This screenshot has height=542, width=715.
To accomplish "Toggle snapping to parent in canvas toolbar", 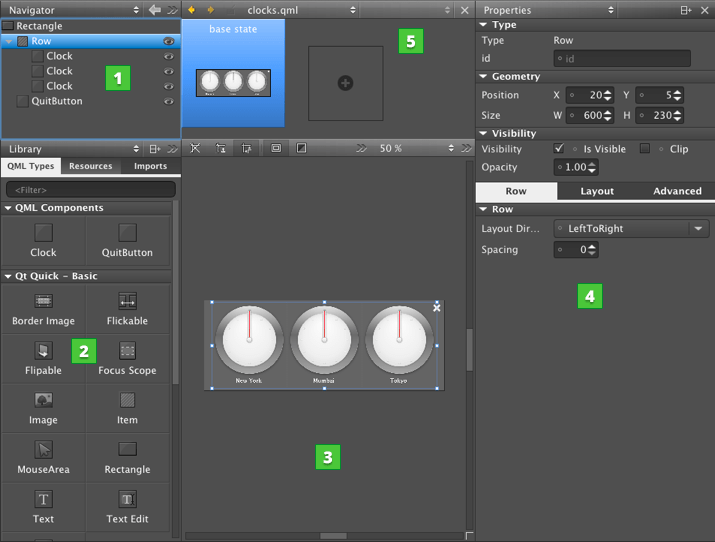I will click(x=221, y=148).
